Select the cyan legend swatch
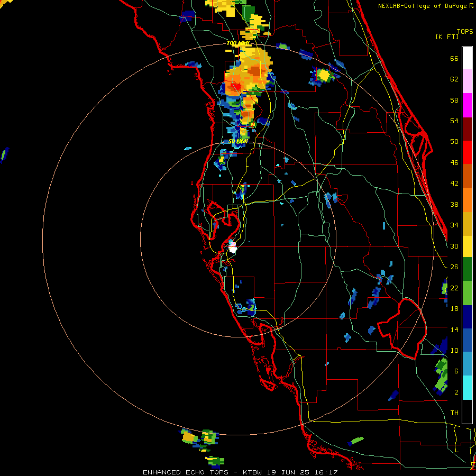Screen dimensions: 476x476 point(467,388)
